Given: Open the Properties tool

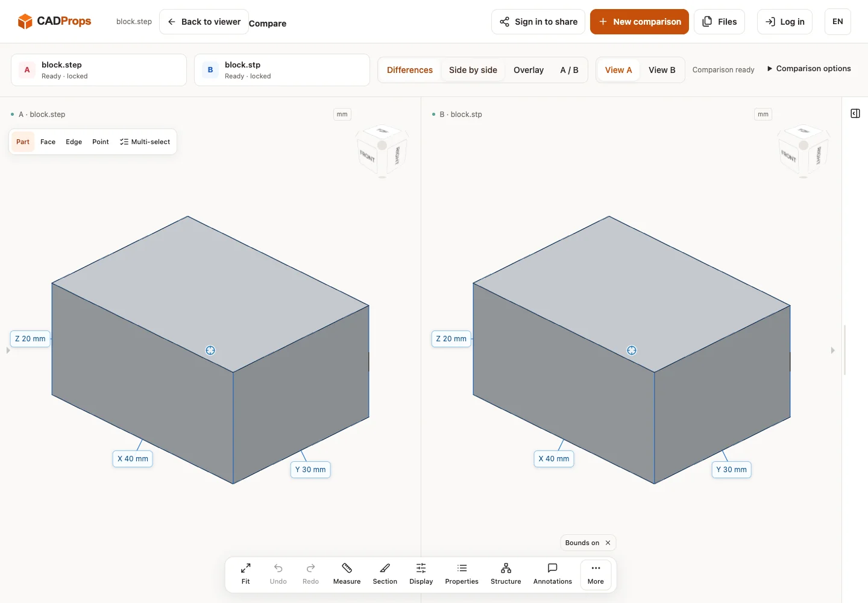Looking at the screenshot, I should point(462,574).
